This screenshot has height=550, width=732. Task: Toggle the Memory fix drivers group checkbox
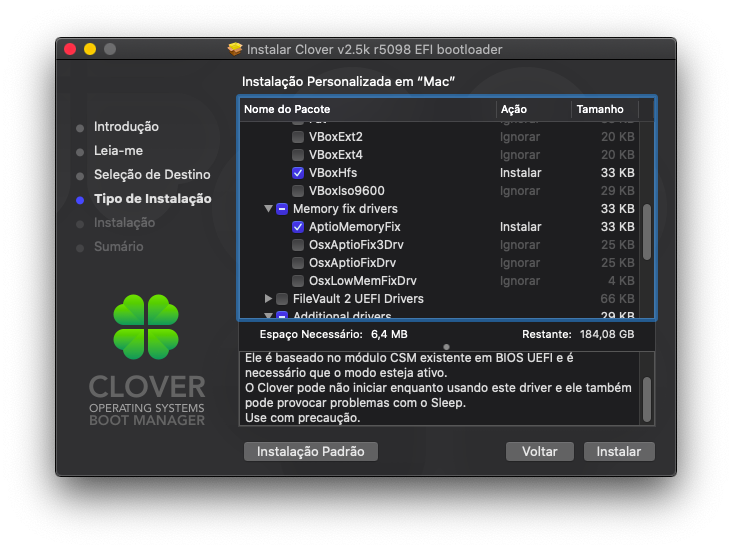(282, 209)
